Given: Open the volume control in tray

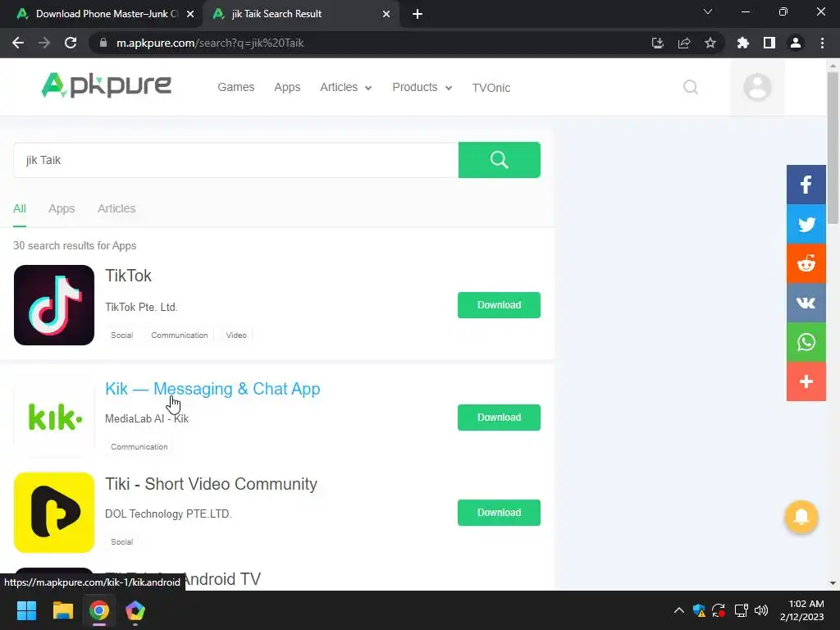Looking at the screenshot, I should click(x=760, y=610).
